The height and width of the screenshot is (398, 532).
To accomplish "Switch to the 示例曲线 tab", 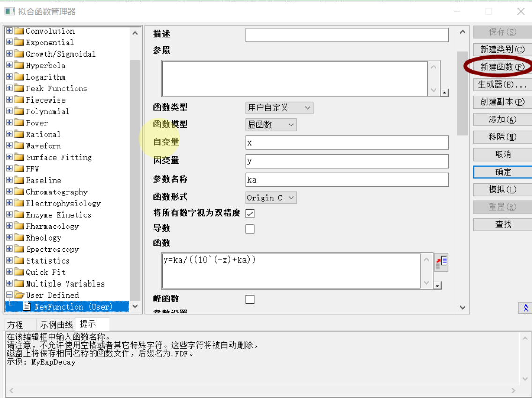I will (56, 325).
